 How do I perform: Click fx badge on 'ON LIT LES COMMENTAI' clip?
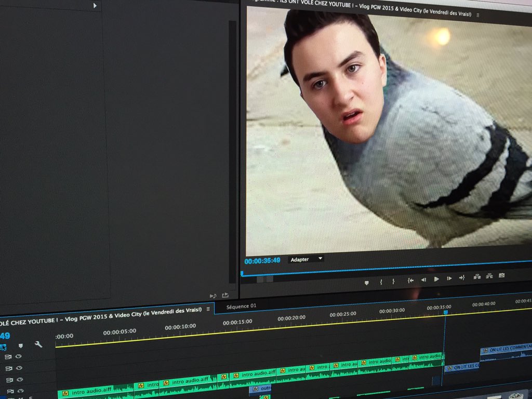coord(485,350)
